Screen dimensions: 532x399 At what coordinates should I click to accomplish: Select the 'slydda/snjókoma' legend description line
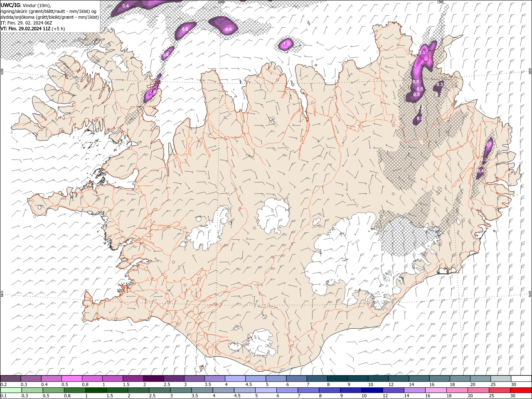click(x=49, y=17)
